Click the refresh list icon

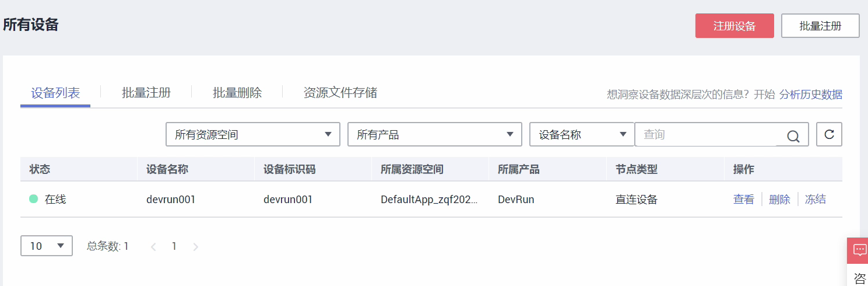coord(829,134)
